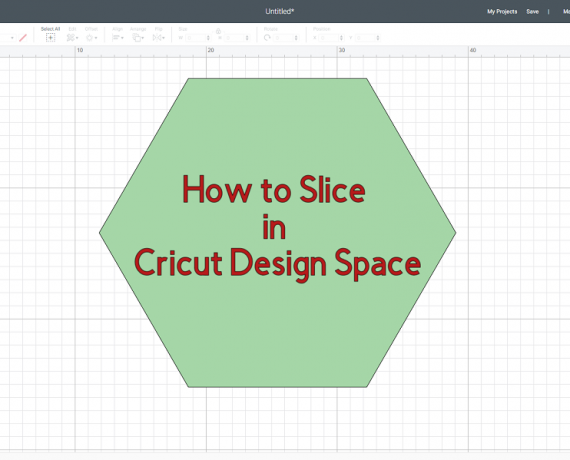The height and width of the screenshot is (460, 570).
Task: Expand the operation dropdown arrow left of swatch
Action: [x=12, y=38]
